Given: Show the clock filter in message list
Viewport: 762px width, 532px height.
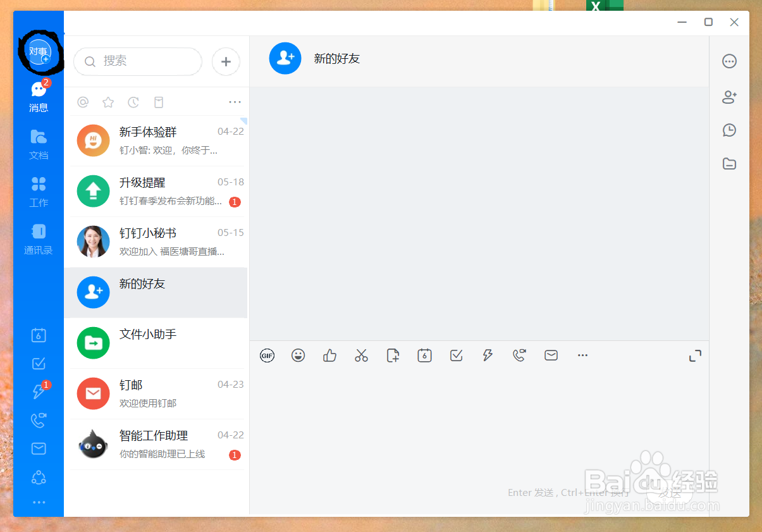Looking at the screenshot, I should (x=133, y=102).
